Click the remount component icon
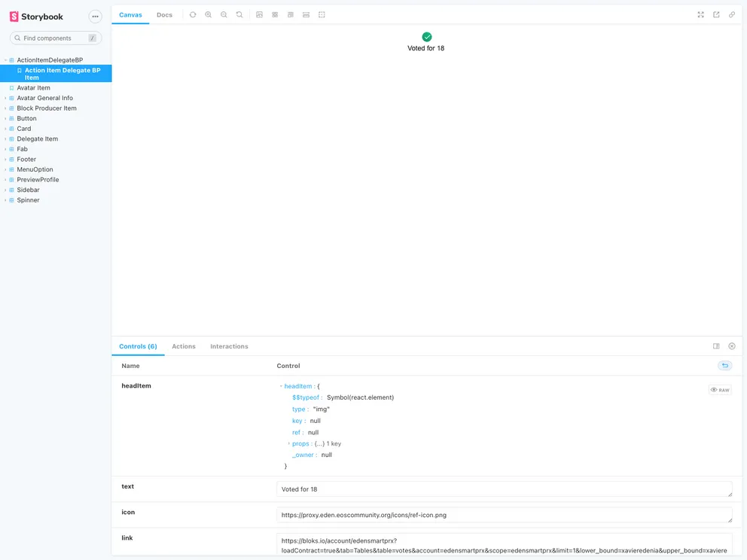747x560 pixels. 193,14
